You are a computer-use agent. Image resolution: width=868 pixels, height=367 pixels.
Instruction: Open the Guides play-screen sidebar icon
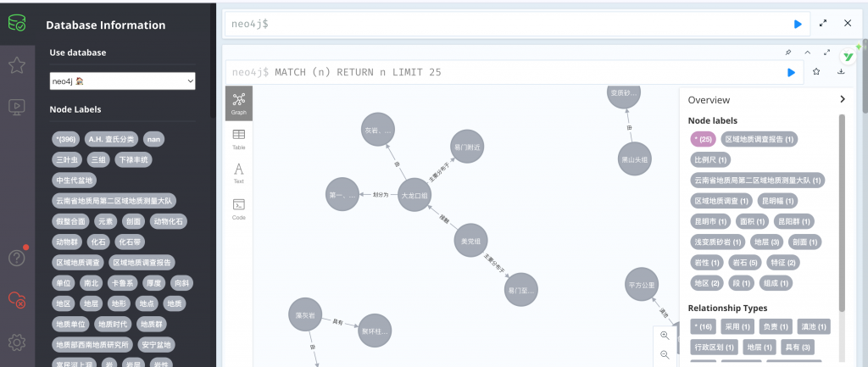point(16,107)
